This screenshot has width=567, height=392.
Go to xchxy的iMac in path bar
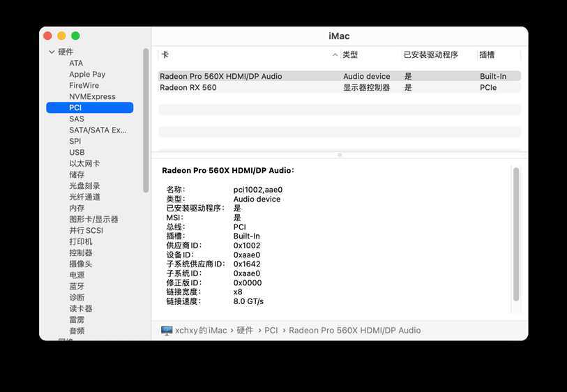201,331
